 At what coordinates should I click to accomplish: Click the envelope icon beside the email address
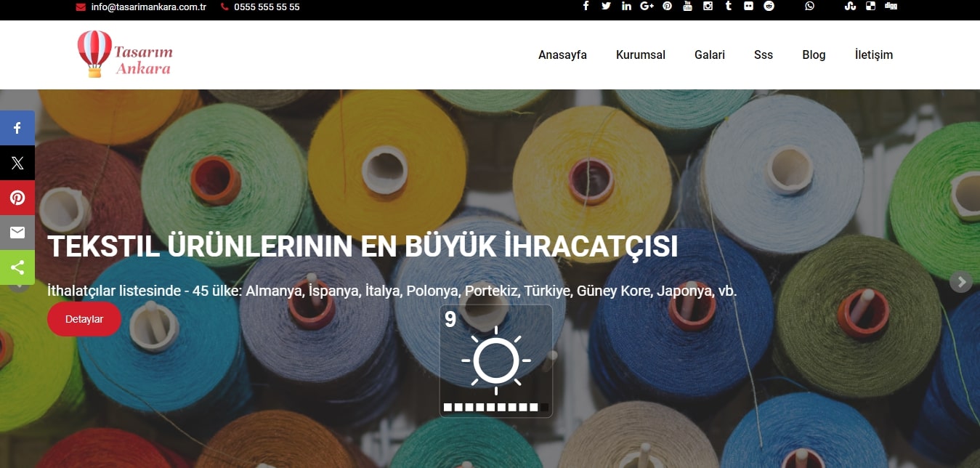pos(81,7)
